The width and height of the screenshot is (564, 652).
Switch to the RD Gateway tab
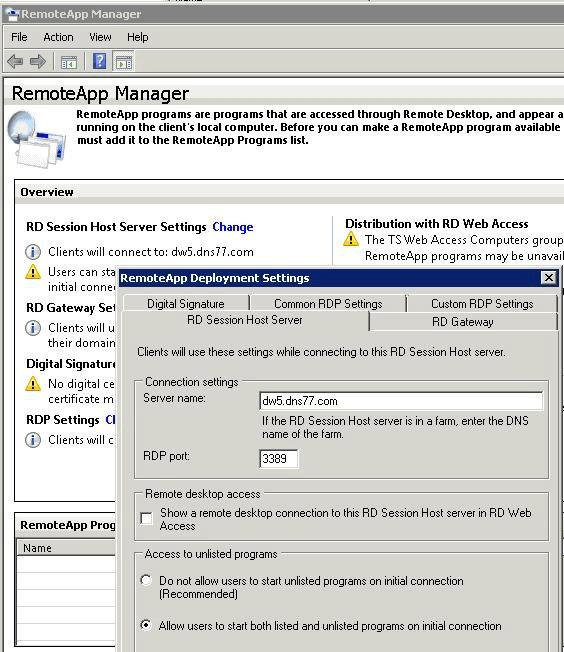pos(463,322)
